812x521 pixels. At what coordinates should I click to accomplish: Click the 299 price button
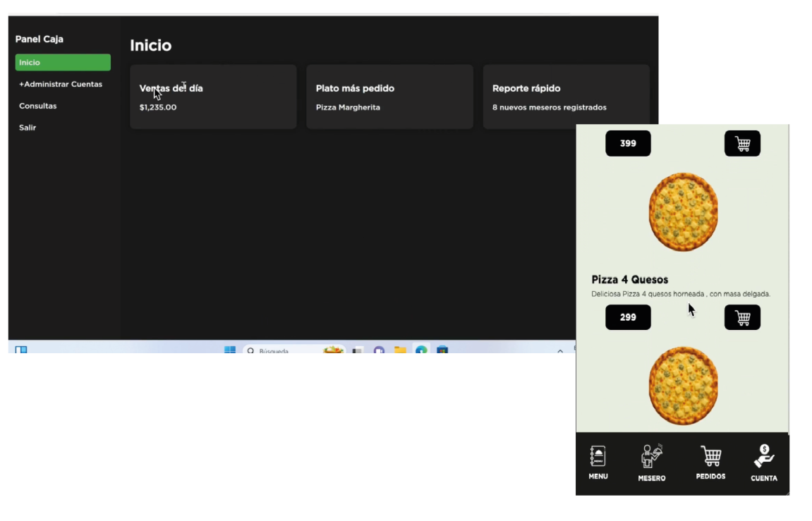628,317
